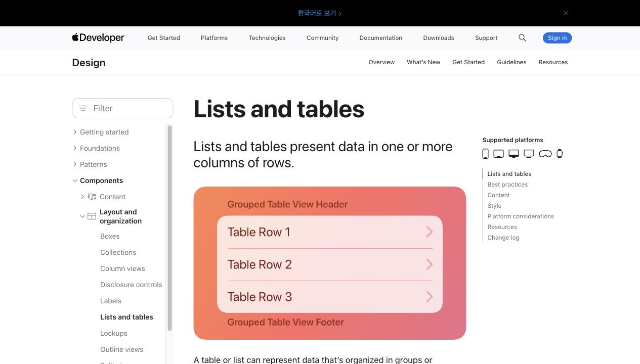Click the Vision Pro platform icon

[545, 154]
